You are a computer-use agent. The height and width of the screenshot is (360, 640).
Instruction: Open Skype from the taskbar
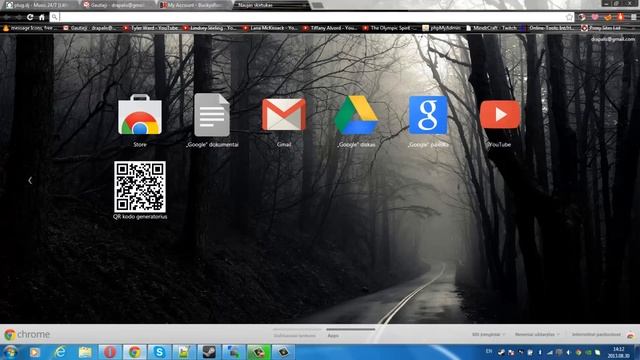[x=159, y=352]
